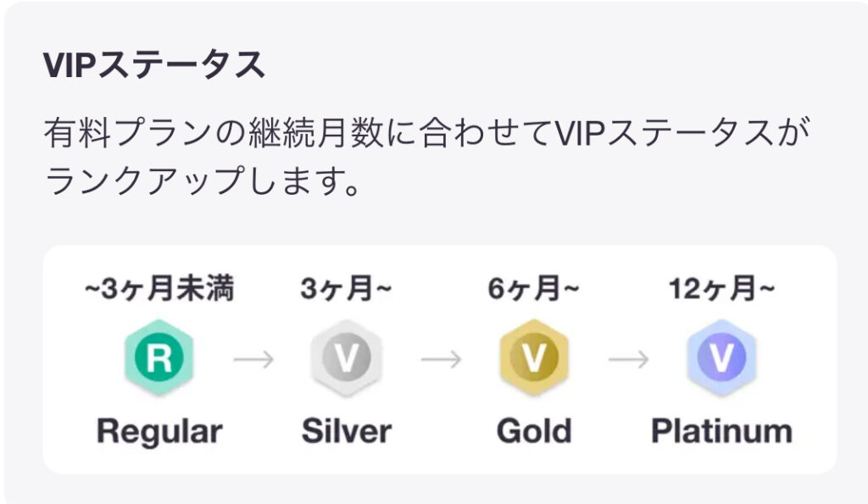
Task: Click the white rank progression card background
Action: tap(440, 360)
